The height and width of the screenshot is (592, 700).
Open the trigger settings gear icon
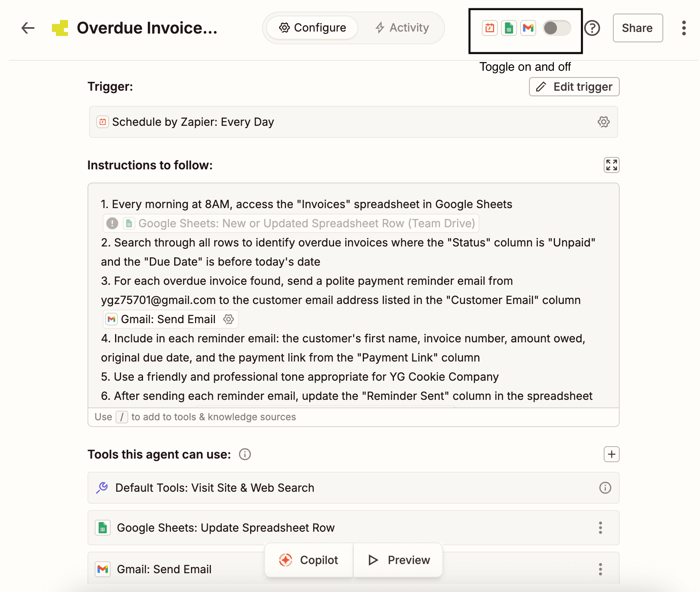point(603,122)
